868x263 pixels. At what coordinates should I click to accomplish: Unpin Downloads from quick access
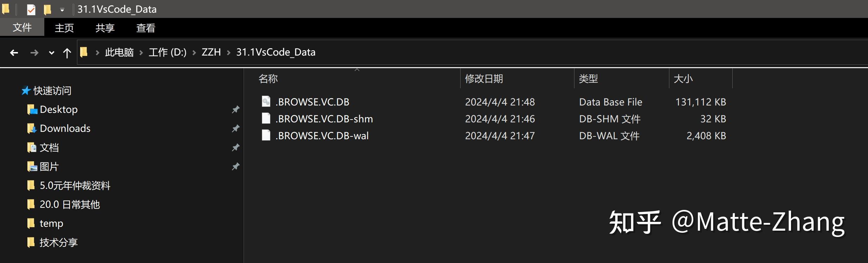236,129
